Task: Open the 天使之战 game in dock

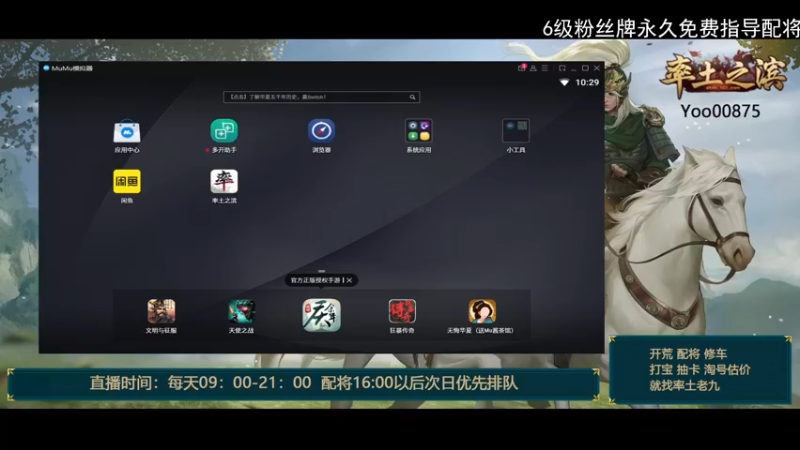Action: [241, 311]
